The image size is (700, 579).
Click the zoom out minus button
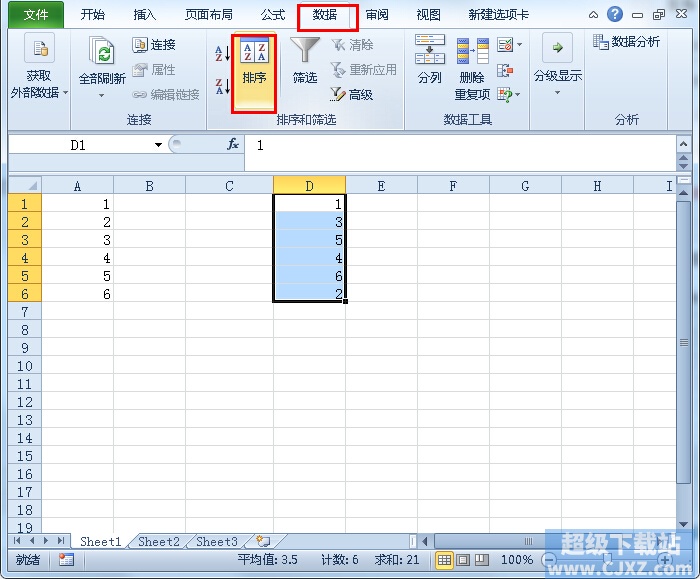point(549,559)
